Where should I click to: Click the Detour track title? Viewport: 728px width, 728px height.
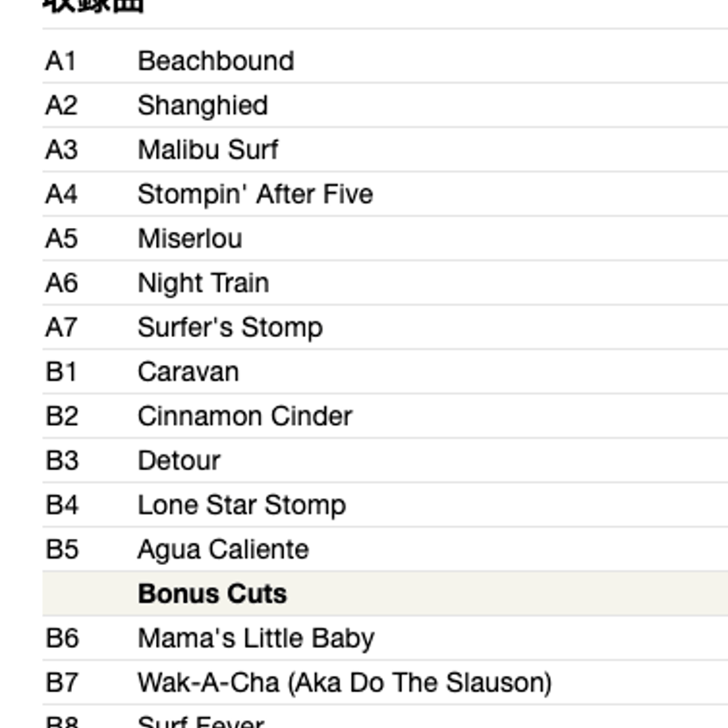click(x=179, y=461)
